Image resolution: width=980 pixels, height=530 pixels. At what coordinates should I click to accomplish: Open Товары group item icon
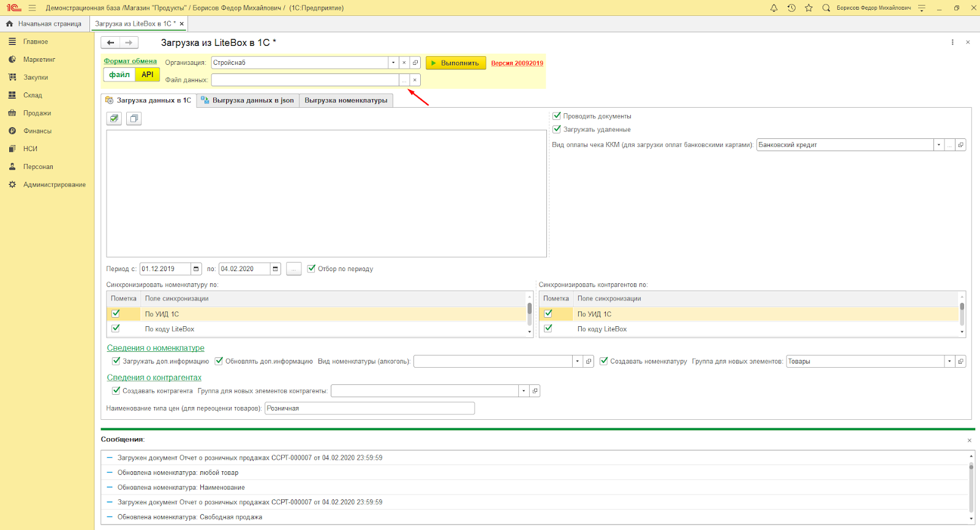pos(960,361)
